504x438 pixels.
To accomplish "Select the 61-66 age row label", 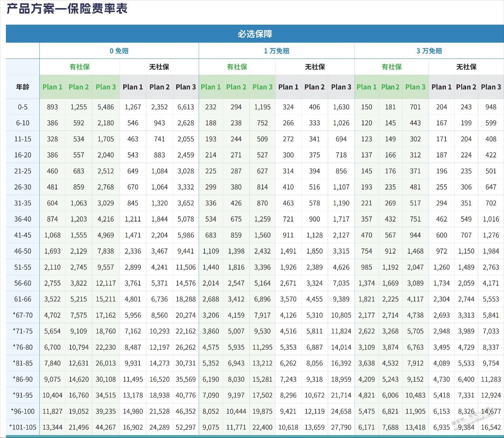I will 22,299.
